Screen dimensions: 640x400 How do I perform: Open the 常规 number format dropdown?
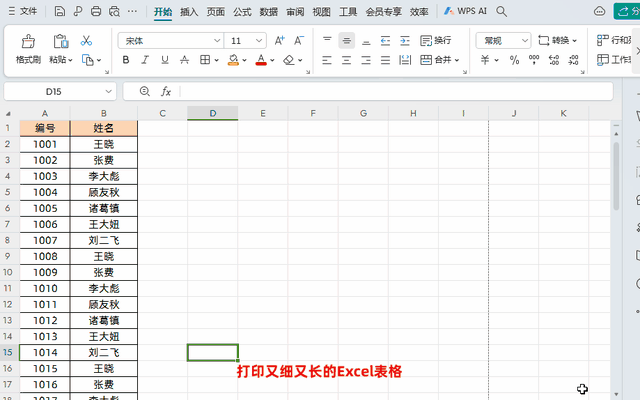[x=525, y=40]
